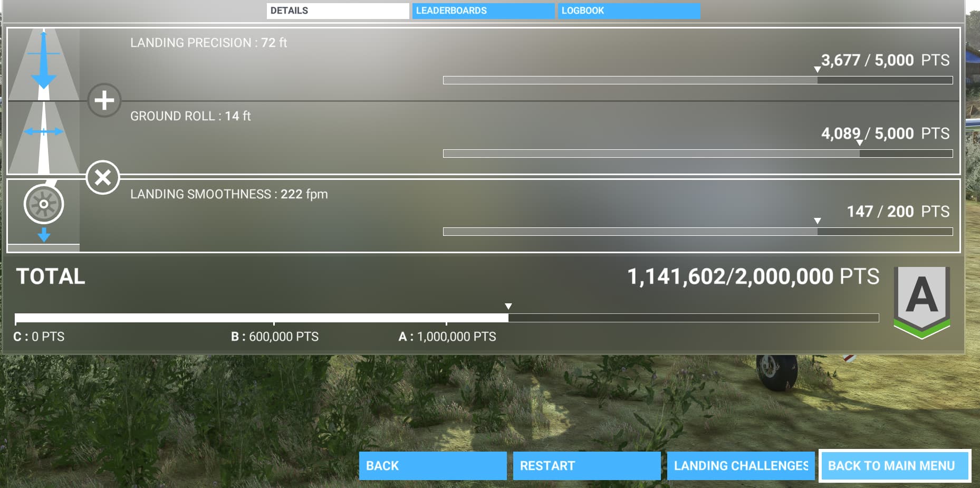Screen dimensions: 980x488
Task: Click the A : 1,000,000 PTS threshold label
Action: [447, 337]
